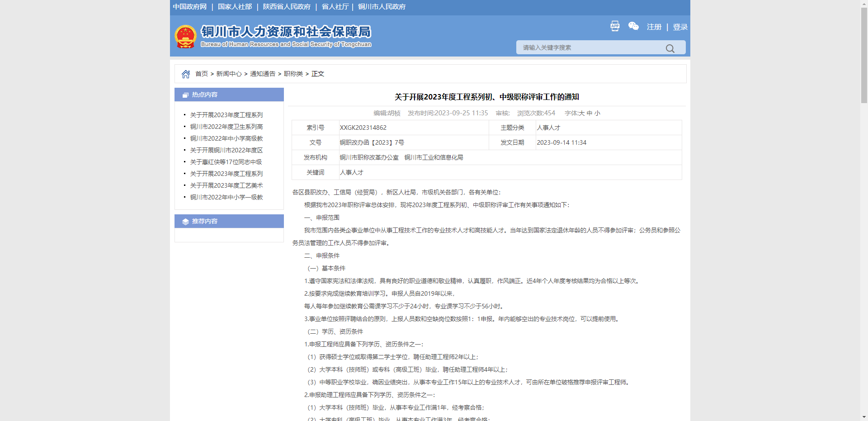The width and height of the screenshot is (868, 421).
Task: Open 中国政府网 link in top bar
Action: [x=190, y=7]
